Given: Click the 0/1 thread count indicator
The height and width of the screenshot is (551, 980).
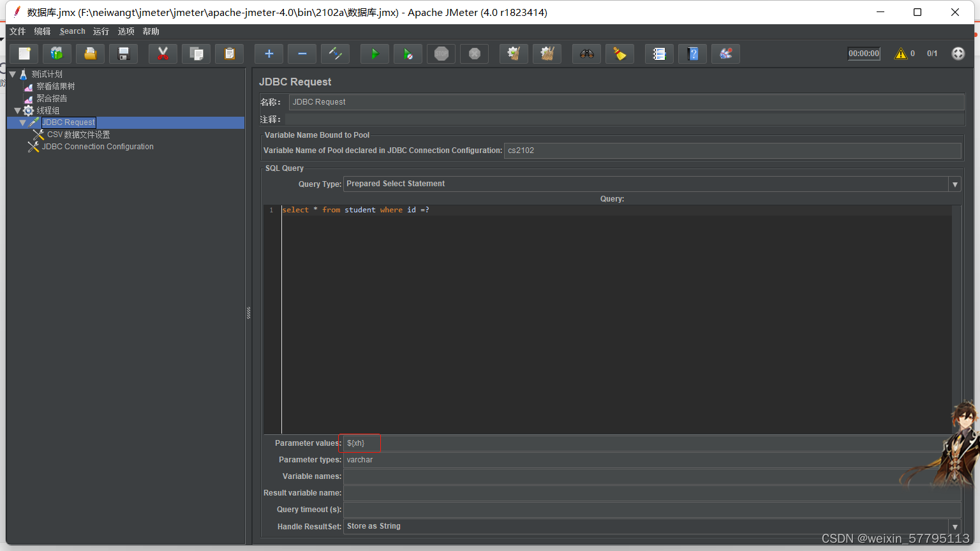Looking at the screenshot, I should 932,54.
